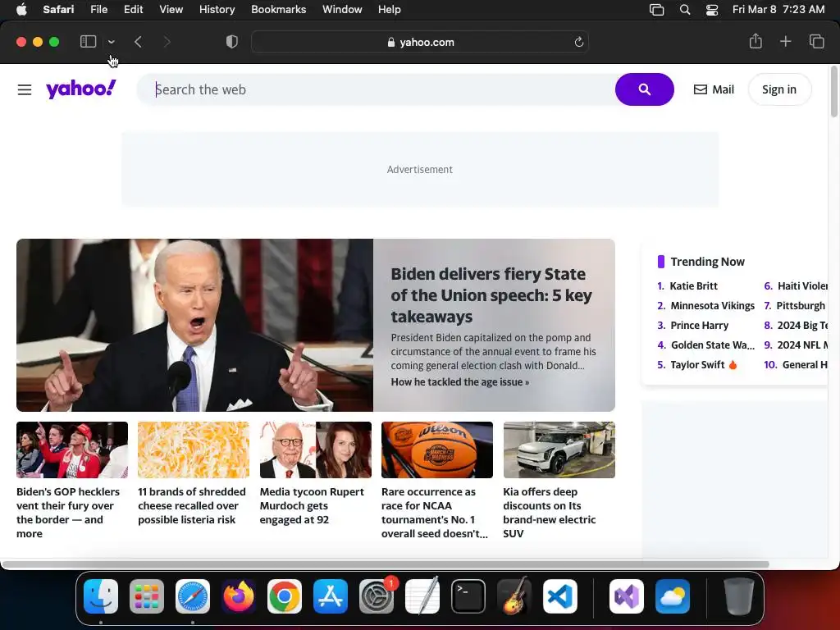Open a new tab with plus icon
Screen dimensions: 840x630
pos(785,41)
